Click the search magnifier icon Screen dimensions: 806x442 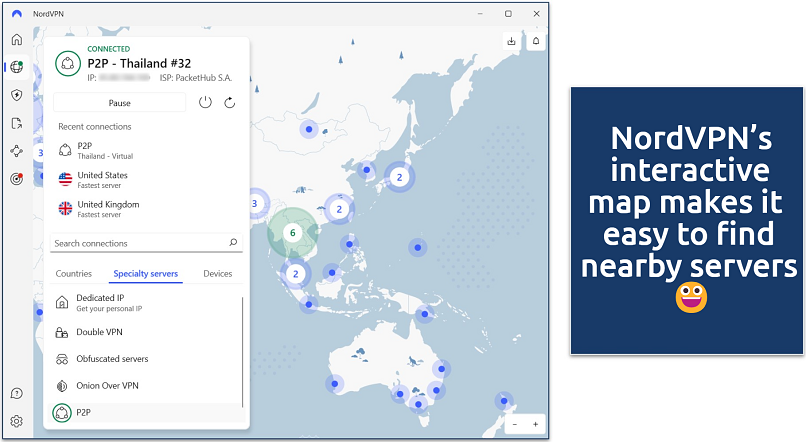[x=233, y=243]
